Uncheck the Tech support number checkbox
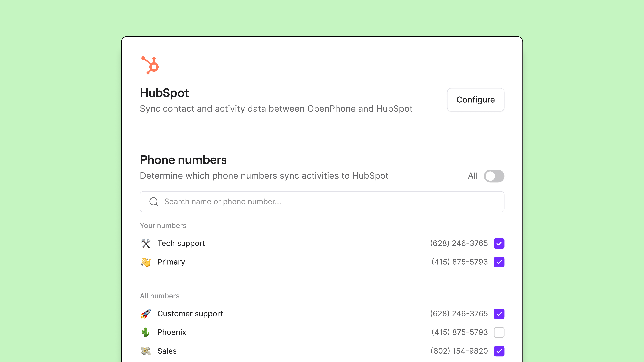Image resolution: width=644 pixels, height=362 pixels. coord(499,244)
